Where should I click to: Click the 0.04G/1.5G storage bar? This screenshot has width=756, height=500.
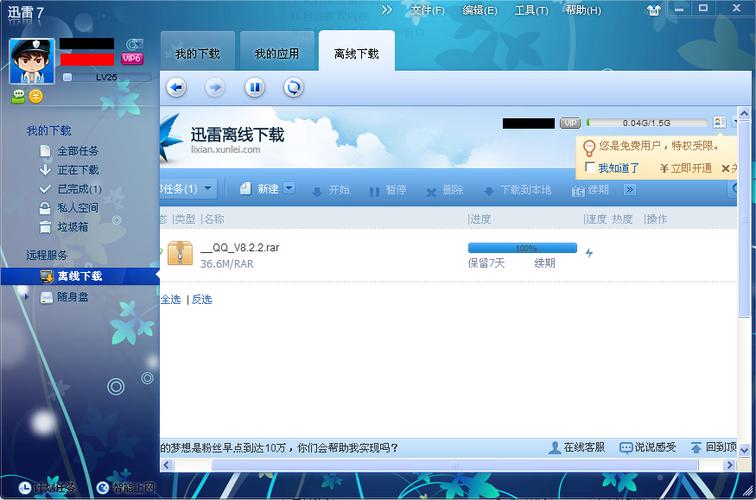point(646,123)
